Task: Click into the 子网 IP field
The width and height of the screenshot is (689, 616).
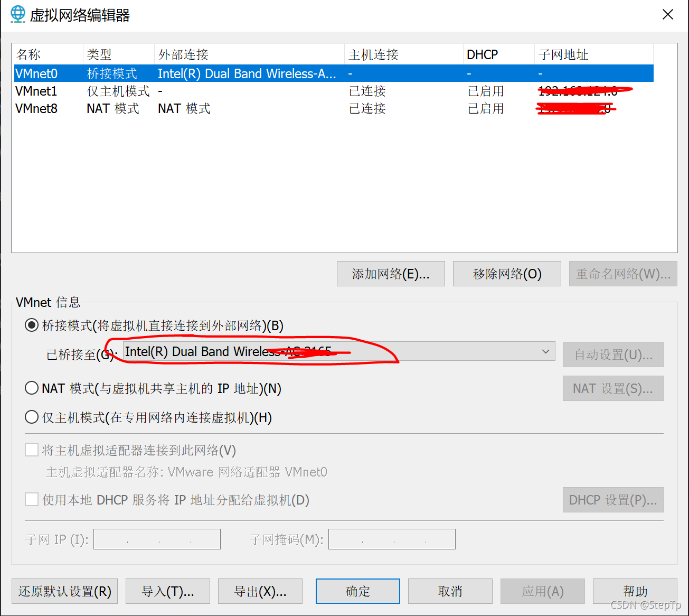Action: [x=157, y=539]
